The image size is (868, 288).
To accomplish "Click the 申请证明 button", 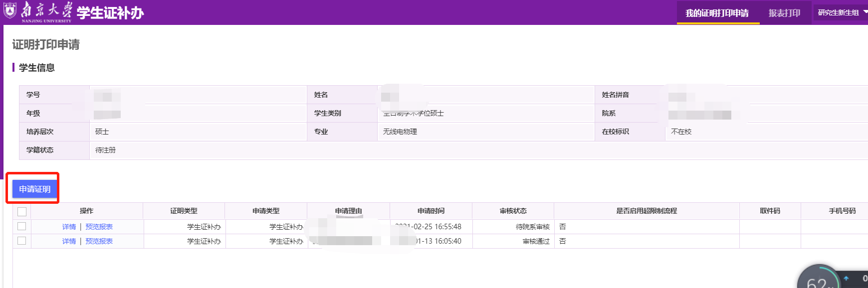I will (34, 189).
